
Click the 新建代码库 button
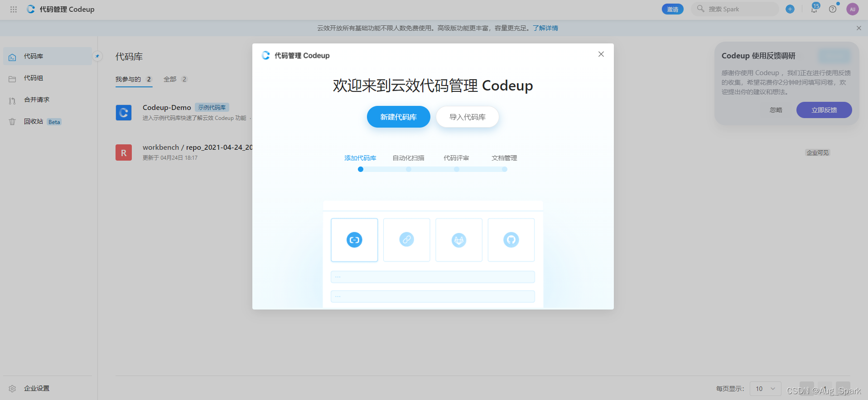399,117
